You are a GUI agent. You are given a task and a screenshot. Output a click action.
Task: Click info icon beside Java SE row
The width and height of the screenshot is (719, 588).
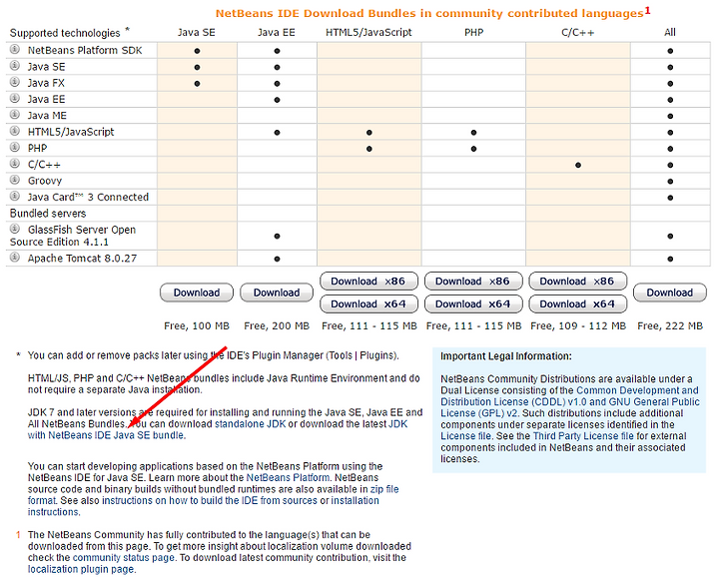(15, 66)
